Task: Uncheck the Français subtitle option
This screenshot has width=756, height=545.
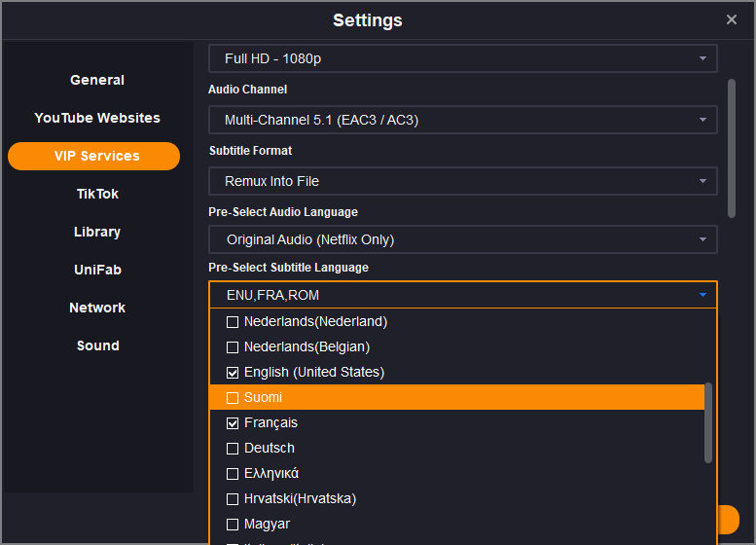Action: pyautogui.click(x=233, y=422)
